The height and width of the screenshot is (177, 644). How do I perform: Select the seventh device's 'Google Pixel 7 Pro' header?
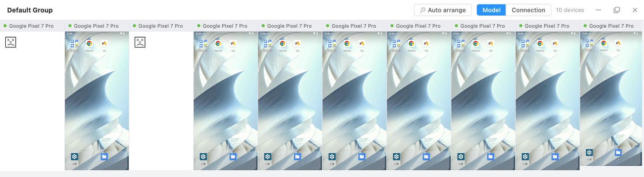click(419, 26)
